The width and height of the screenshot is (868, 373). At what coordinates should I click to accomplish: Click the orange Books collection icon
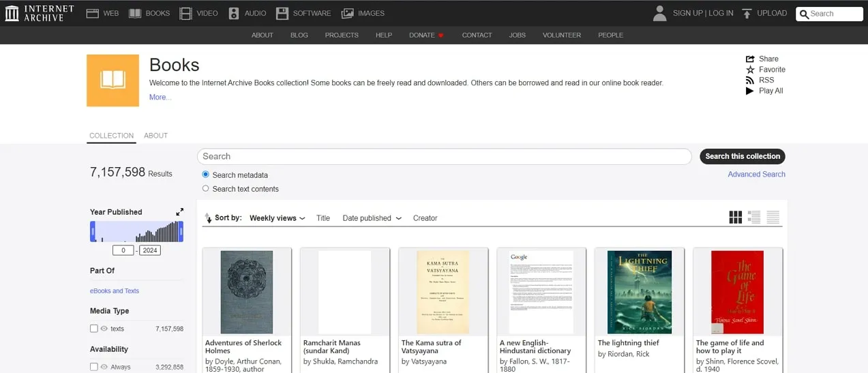(x=113, y=80)
